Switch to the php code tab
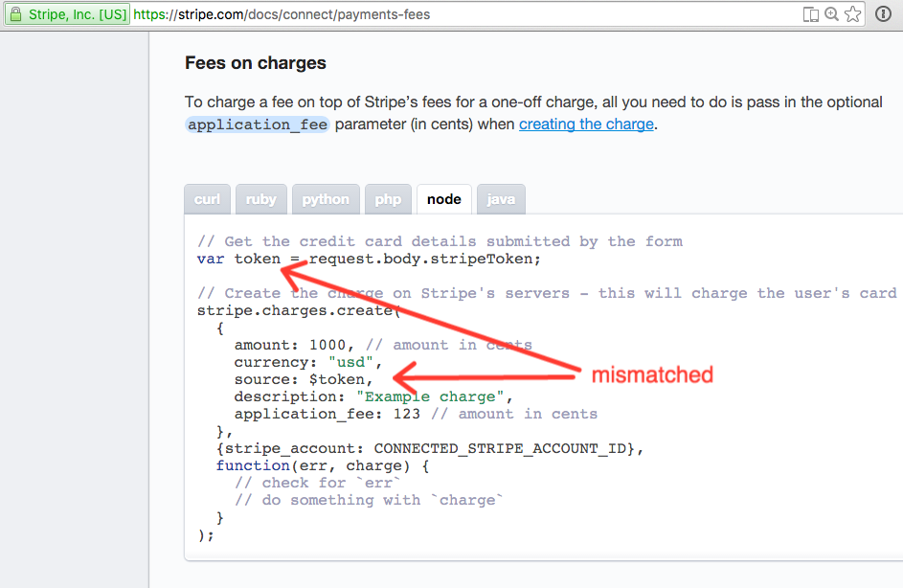The width and height of the screenshot is (903, 588). point(388,199)
